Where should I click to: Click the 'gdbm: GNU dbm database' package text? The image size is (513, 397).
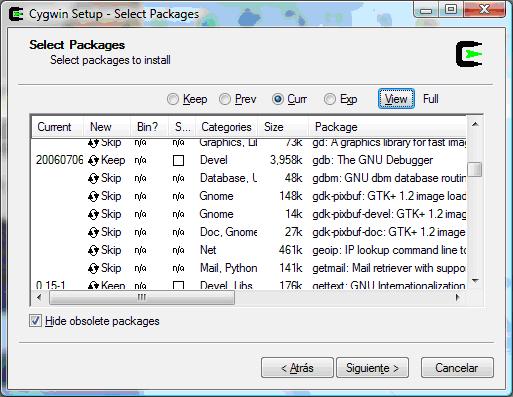(389, 178)
